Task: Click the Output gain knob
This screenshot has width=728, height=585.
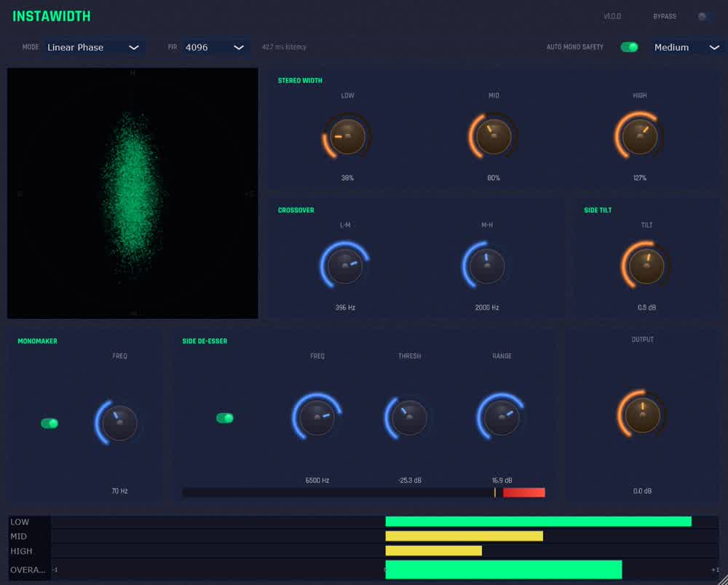Action: pyautogui.click(x=642, y=415)
